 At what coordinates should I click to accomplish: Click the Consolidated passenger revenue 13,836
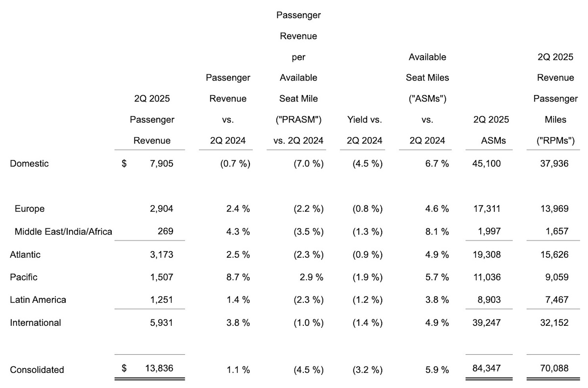159,368
